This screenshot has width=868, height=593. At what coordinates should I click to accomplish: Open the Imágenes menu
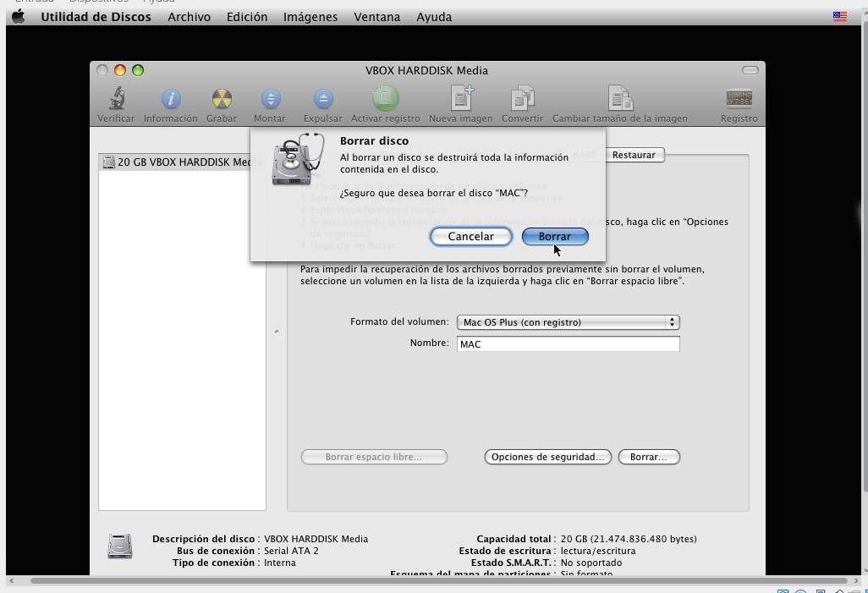(x=310, y=17)
